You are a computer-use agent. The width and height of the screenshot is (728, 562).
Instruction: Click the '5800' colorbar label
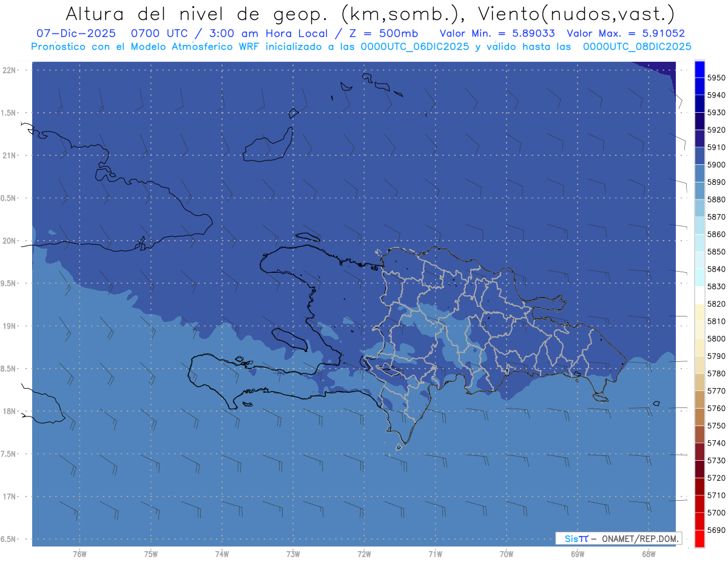point(716,338)
